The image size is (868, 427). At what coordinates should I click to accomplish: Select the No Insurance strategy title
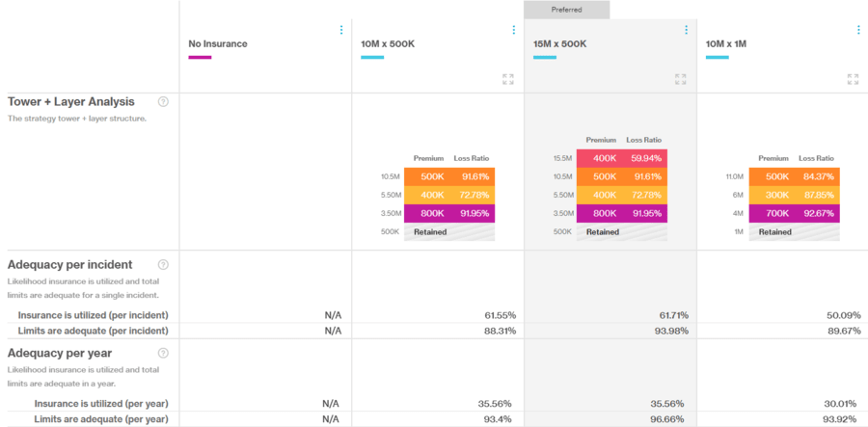(218, 43)
